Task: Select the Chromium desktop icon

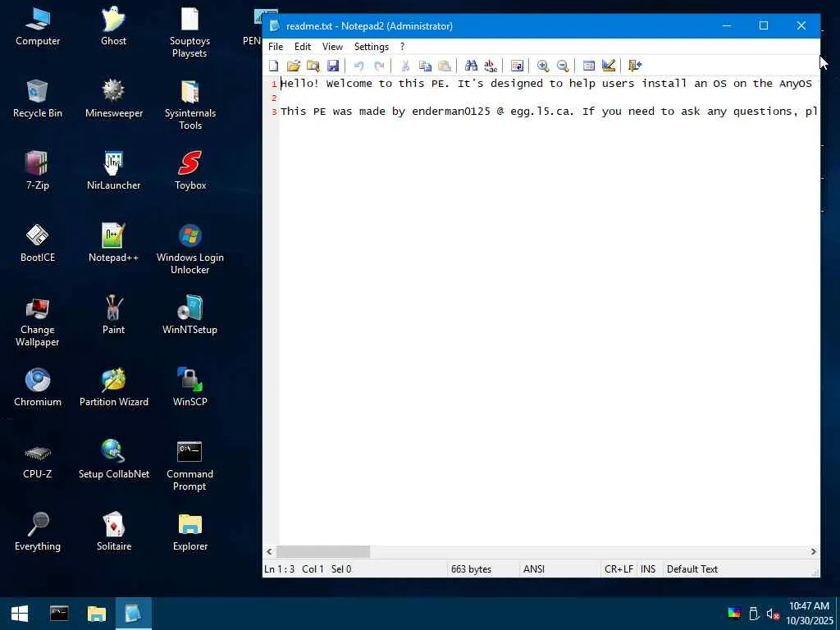Action: pos(38,387)
